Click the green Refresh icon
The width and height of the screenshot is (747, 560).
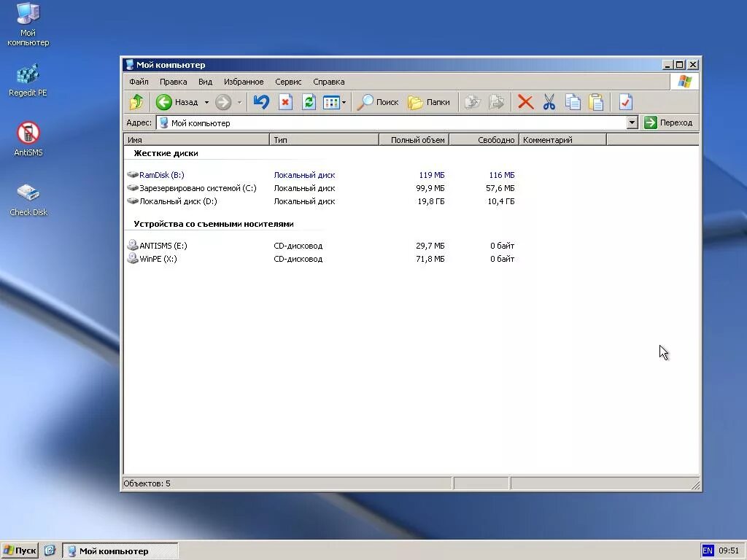coord(309,102)
